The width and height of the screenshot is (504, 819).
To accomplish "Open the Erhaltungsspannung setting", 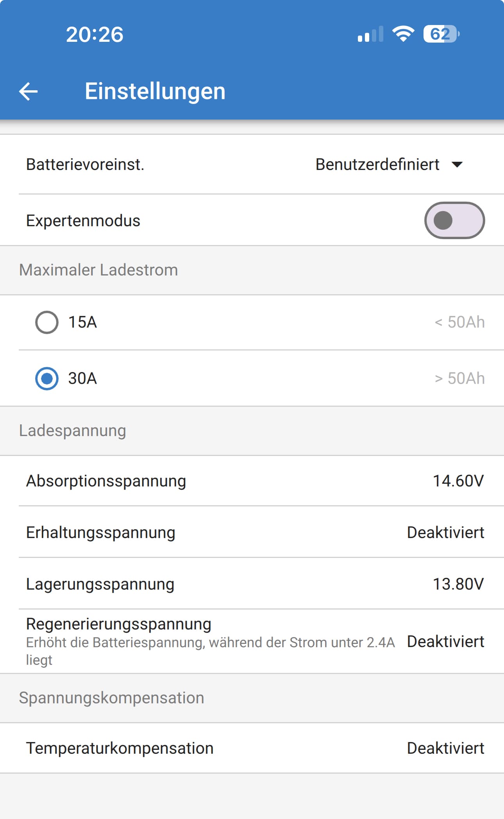I will tap(252, 533).
